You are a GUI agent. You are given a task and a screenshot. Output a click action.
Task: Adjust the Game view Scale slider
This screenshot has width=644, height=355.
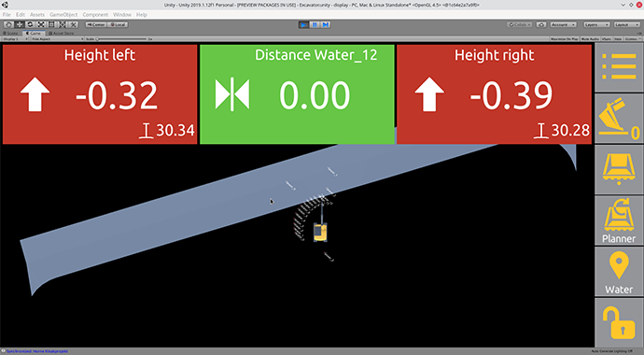click(121, 38)
